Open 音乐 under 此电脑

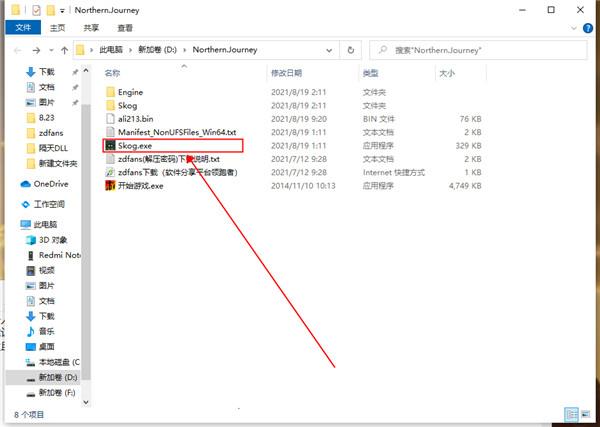(x=47, y=331)
